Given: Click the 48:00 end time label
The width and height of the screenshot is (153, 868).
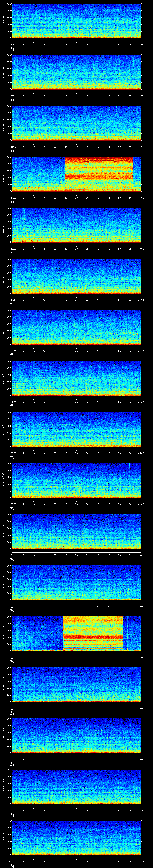Looking at the screenshot, I should [x=141, y=198].
